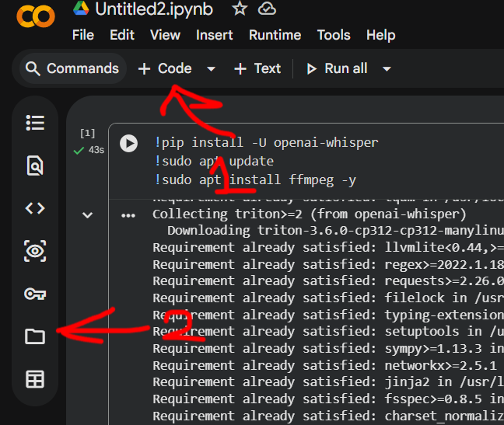Viewport: 504px width, 425px height.
Task: Click the 'ffmpeg -y' install code line
Action: click(x=255, y=180)
